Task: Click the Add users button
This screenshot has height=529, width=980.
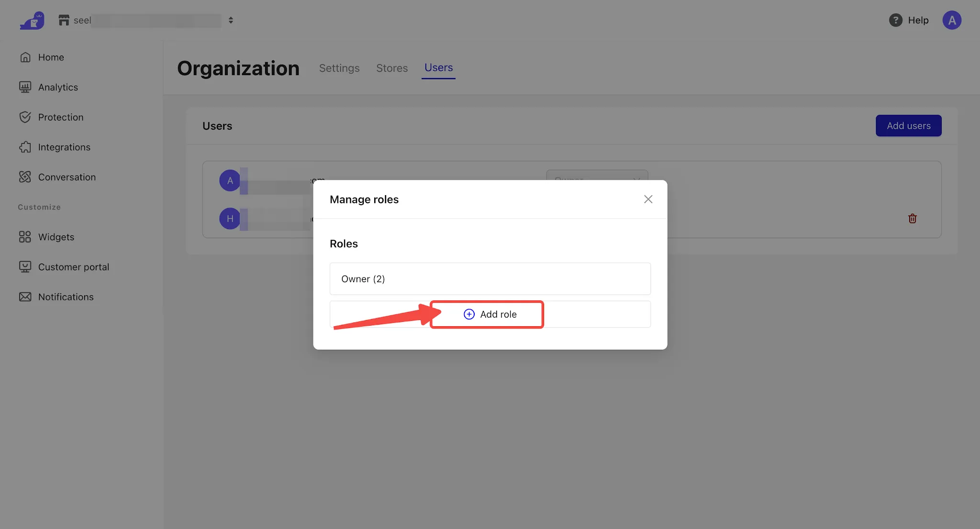Action: 908,126
